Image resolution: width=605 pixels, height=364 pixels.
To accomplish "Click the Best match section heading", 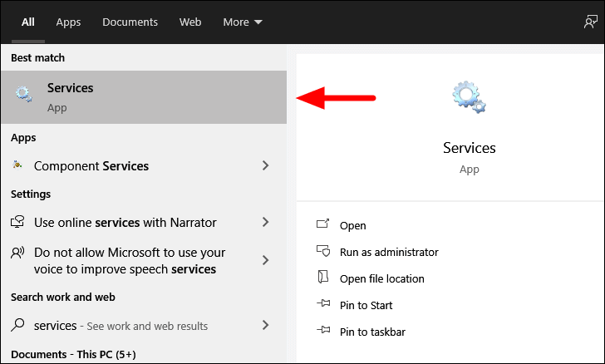I will 38,58.
